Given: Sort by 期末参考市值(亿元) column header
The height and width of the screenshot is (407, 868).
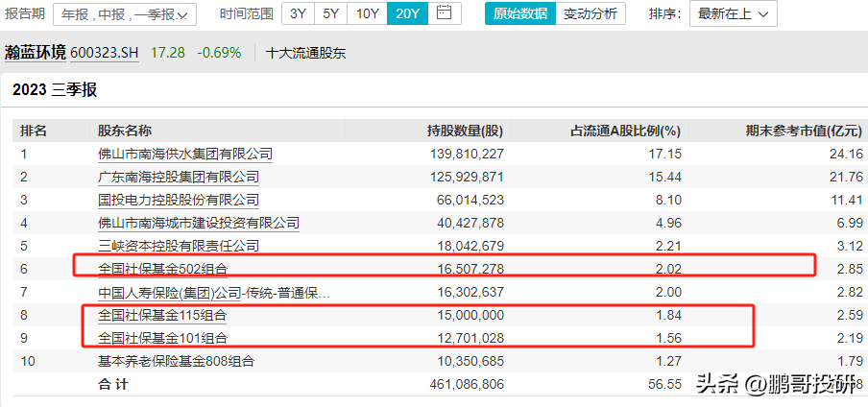Looking at the screenshot, I should click(805, 131).
